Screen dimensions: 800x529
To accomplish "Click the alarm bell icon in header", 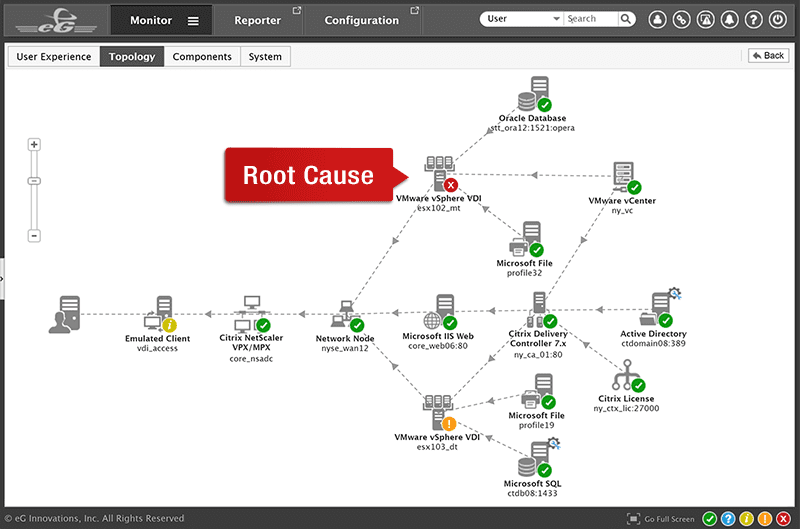I will tap(730, 19).
